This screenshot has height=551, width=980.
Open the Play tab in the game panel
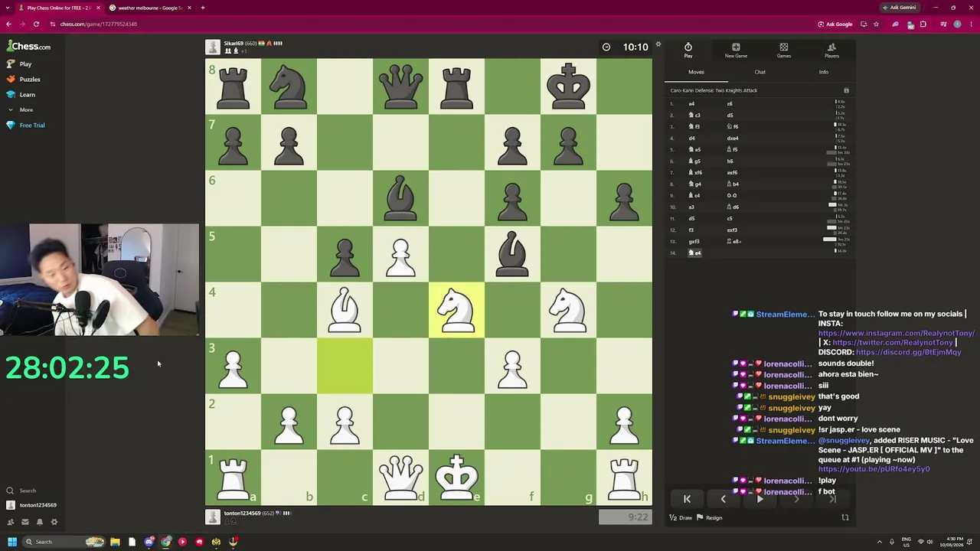688,51
